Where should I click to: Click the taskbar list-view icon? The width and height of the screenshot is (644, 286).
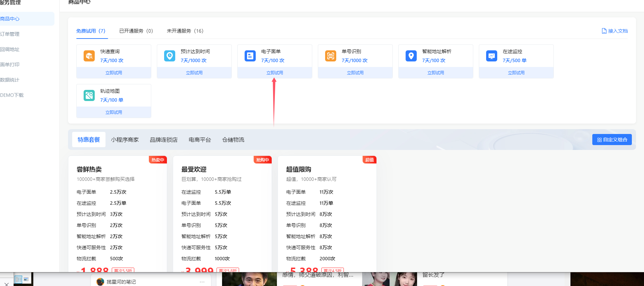tap(18, 279)
